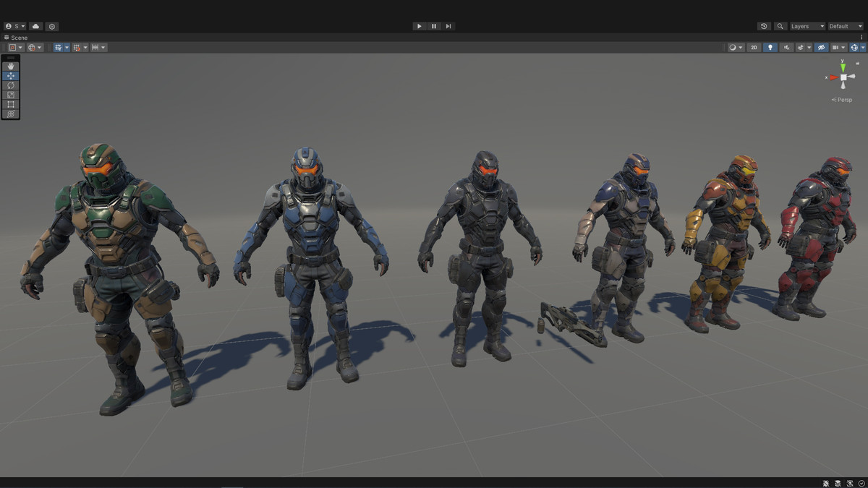Select the Move tool
The image size is (868, 488).
coord(10,75)
